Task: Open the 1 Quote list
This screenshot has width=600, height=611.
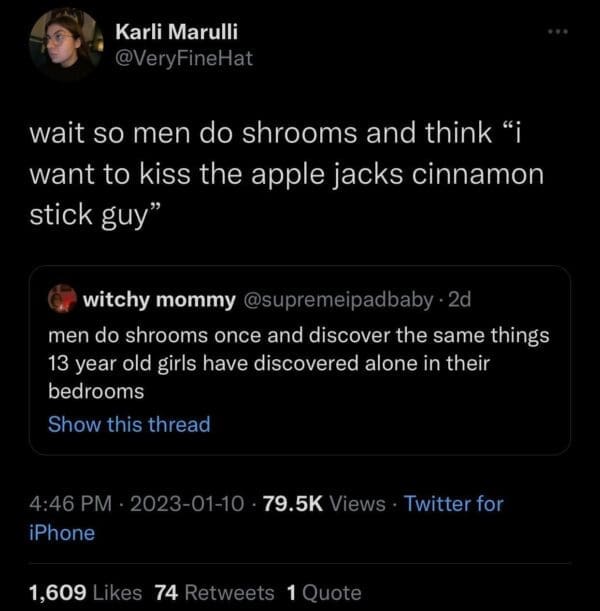Action: click(x=323, y=592)
